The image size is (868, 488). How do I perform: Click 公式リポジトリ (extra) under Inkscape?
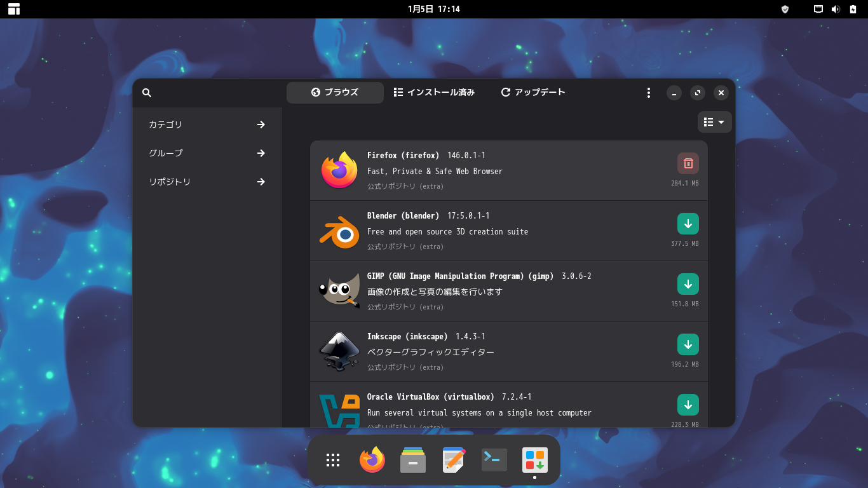[405, 368]
